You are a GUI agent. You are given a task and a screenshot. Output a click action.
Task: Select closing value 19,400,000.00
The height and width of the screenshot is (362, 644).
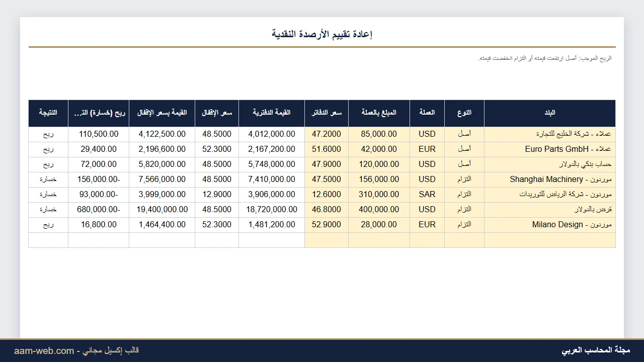(162, 210)
